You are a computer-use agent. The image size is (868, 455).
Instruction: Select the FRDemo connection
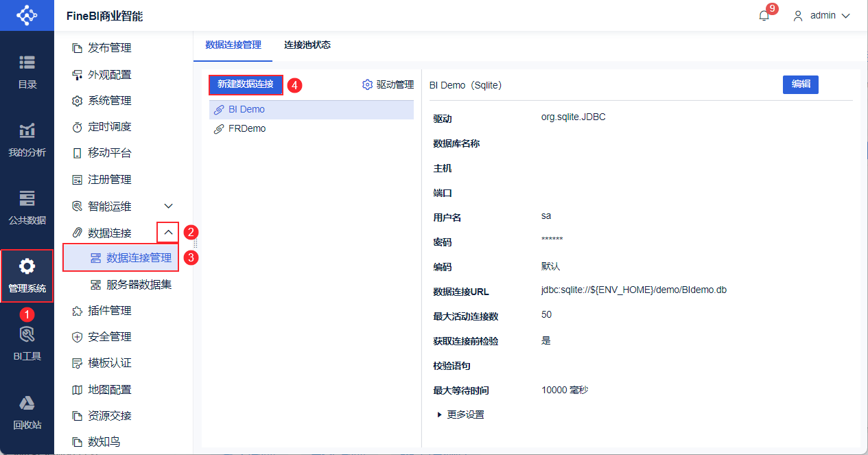(x=312, y=129)
